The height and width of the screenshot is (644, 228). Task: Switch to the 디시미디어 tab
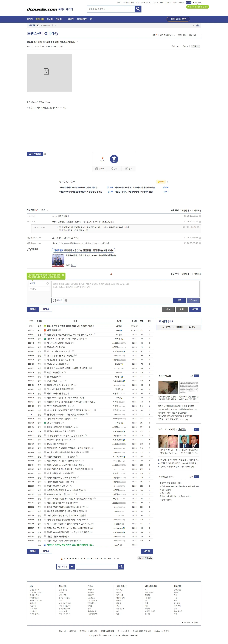(x=170, y=429)
